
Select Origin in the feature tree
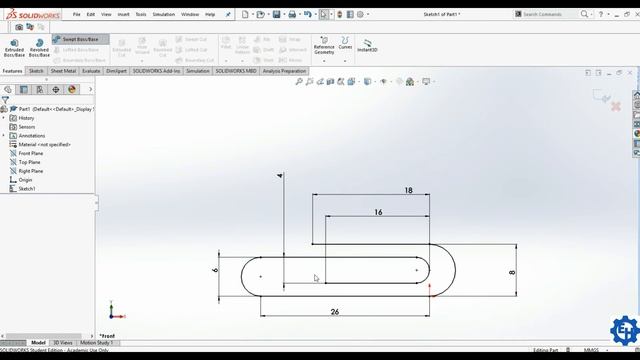click(x=25, y=180)
